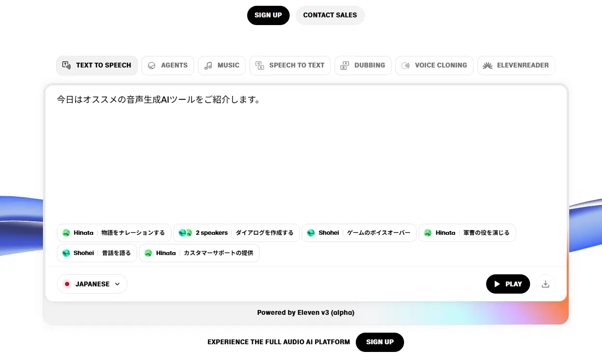This screenshot has width=602, height=364.
Task: Switch to the Agents tab
Action: pyautogui.click(x=168, y=66)
